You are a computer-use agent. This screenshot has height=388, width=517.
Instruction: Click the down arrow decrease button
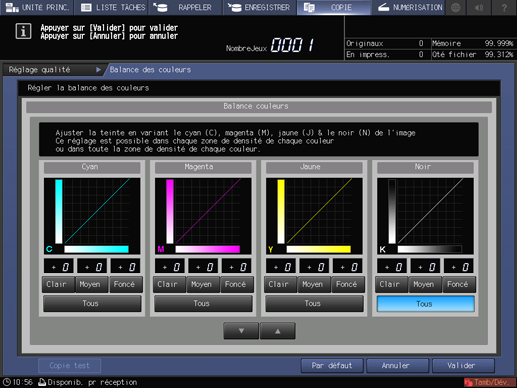click(241, 331)
